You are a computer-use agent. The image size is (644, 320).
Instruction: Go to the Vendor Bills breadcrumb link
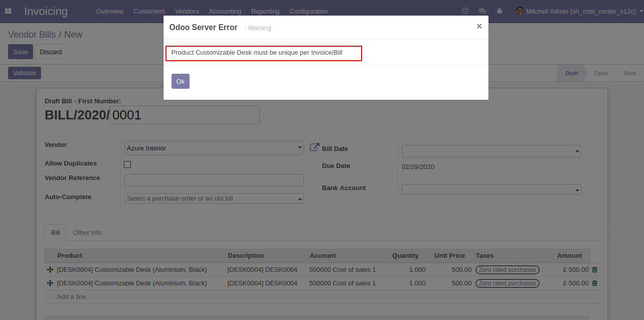click(x=32, y=35)
